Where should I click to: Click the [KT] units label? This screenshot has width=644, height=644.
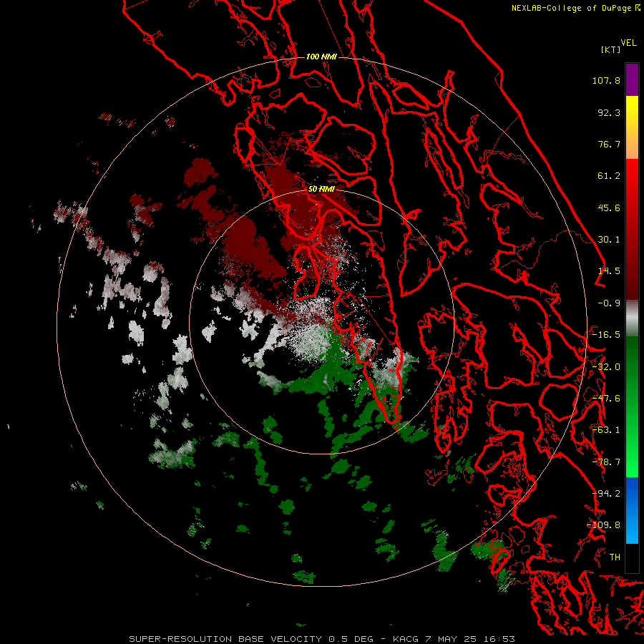pos(610,49)
